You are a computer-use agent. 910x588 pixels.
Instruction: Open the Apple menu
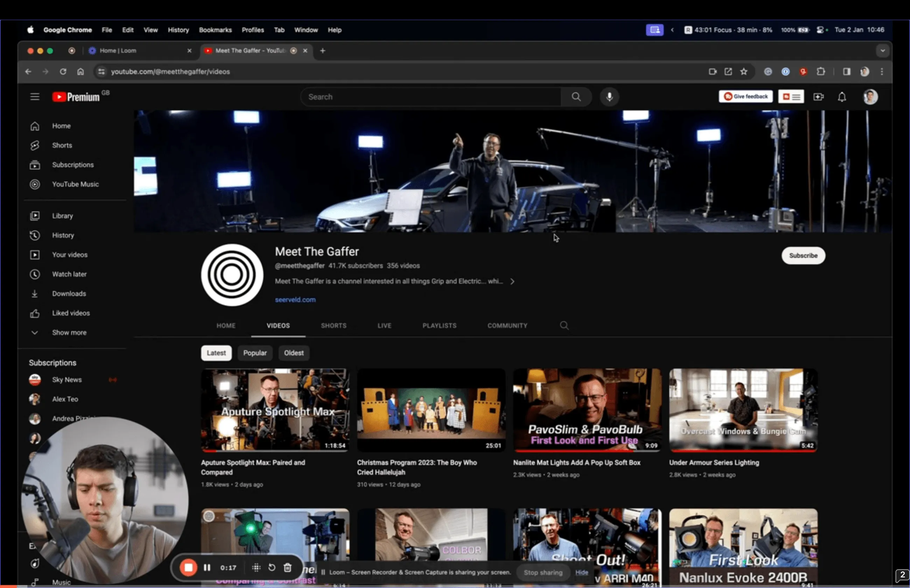tap(30, 30)
